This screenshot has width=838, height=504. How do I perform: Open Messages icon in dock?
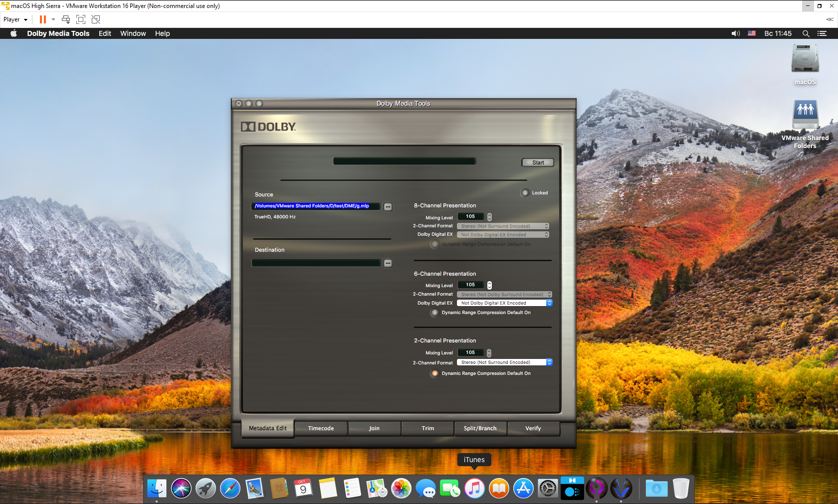tap(425, 489)
